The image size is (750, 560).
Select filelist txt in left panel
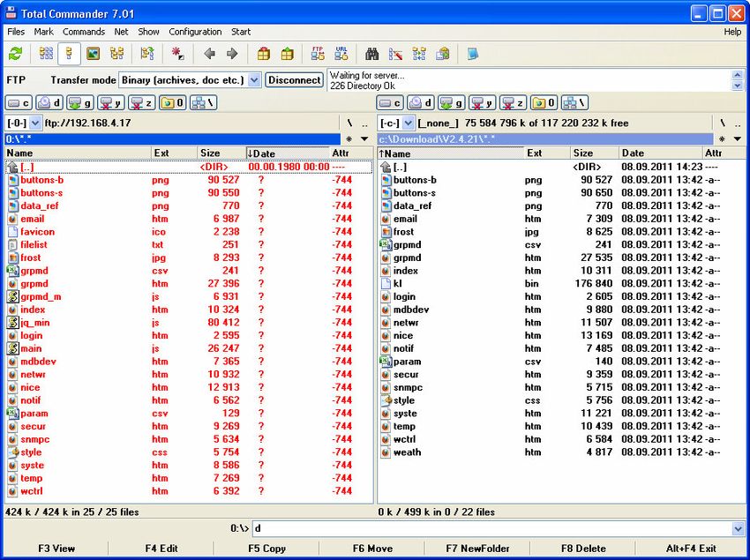point(189,245)
